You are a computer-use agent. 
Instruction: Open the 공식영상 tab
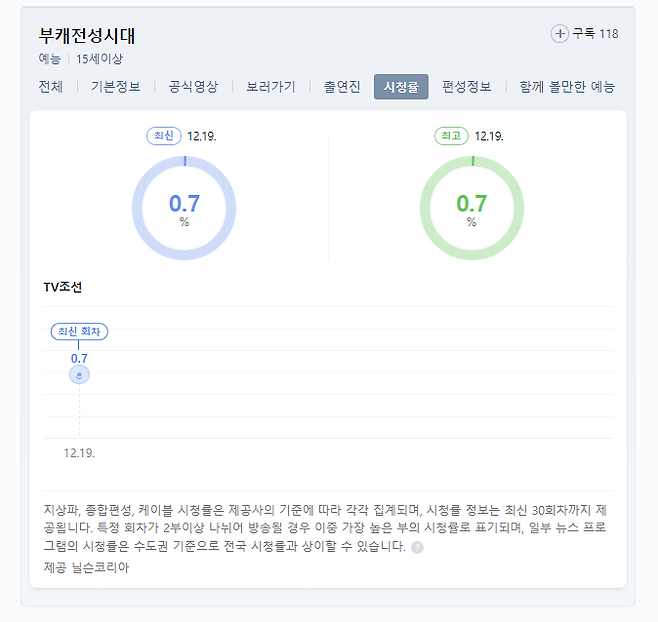point(193,87)
